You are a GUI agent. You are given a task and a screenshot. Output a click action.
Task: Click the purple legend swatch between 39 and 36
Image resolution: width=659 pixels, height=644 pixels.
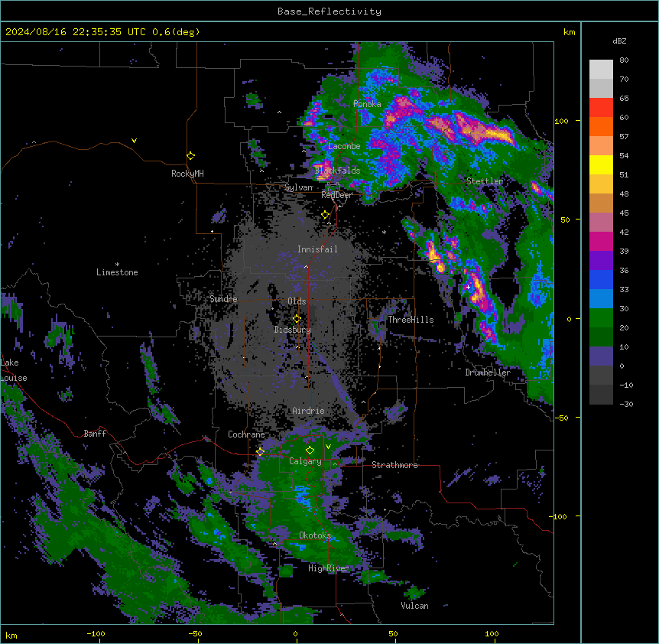601,260
